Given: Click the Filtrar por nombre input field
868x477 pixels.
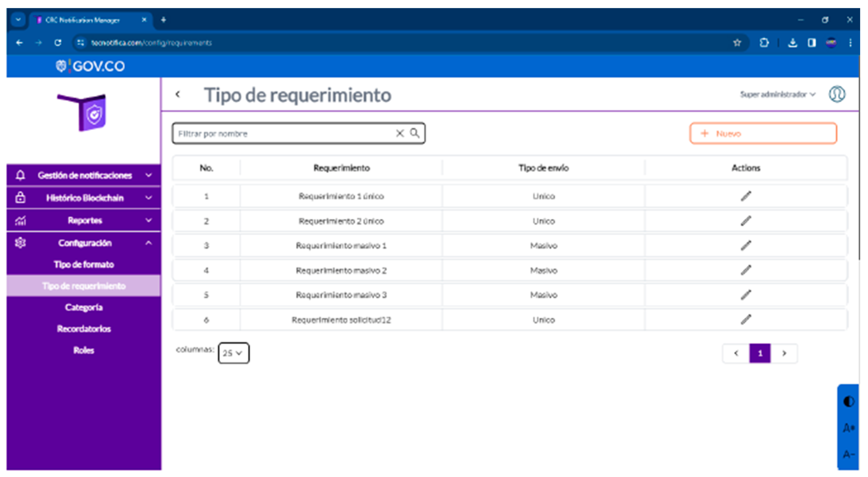Looking at the screenshot, I should (x=283, y=134).
